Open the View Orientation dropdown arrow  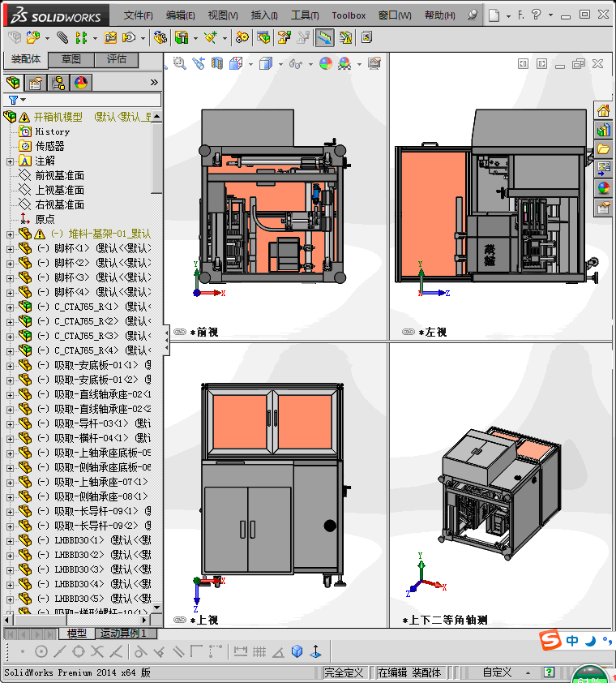coord(250,64)
